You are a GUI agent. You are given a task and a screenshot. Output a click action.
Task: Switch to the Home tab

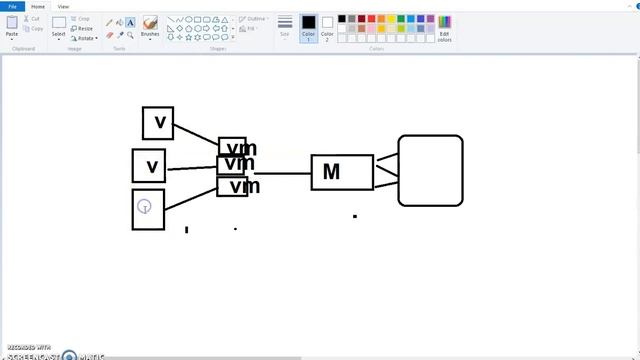click(38, 7)
